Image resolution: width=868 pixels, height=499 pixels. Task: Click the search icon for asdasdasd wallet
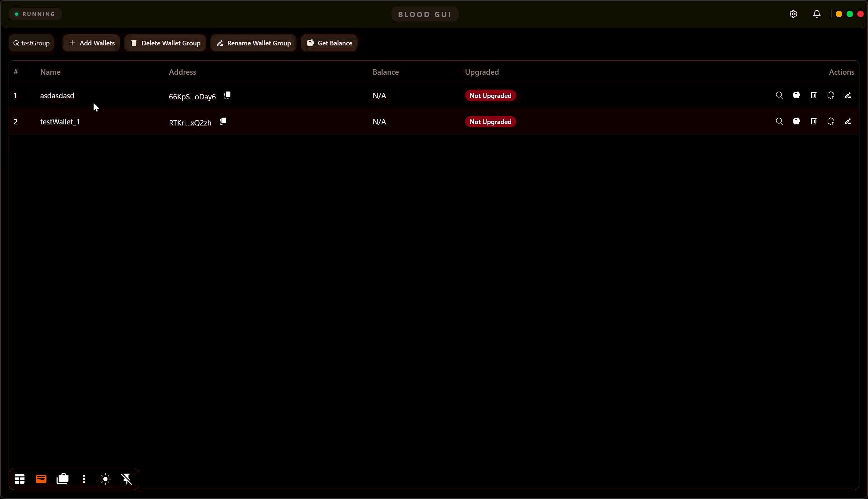coord(779,95)
